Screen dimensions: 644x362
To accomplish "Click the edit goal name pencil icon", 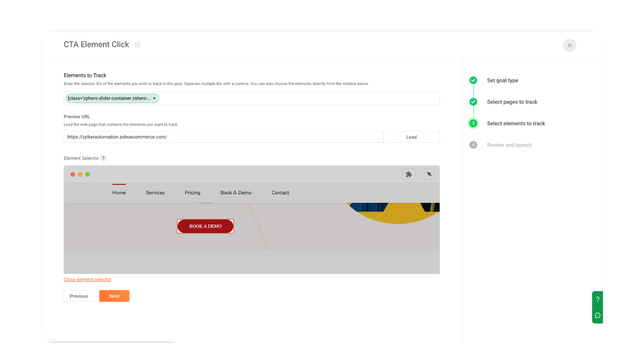I will [x=138, y=45].
